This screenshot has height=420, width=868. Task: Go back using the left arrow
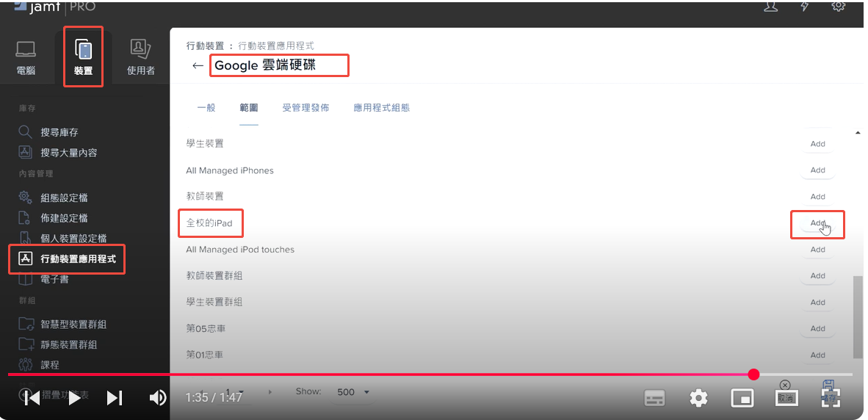tap(198, 66)
